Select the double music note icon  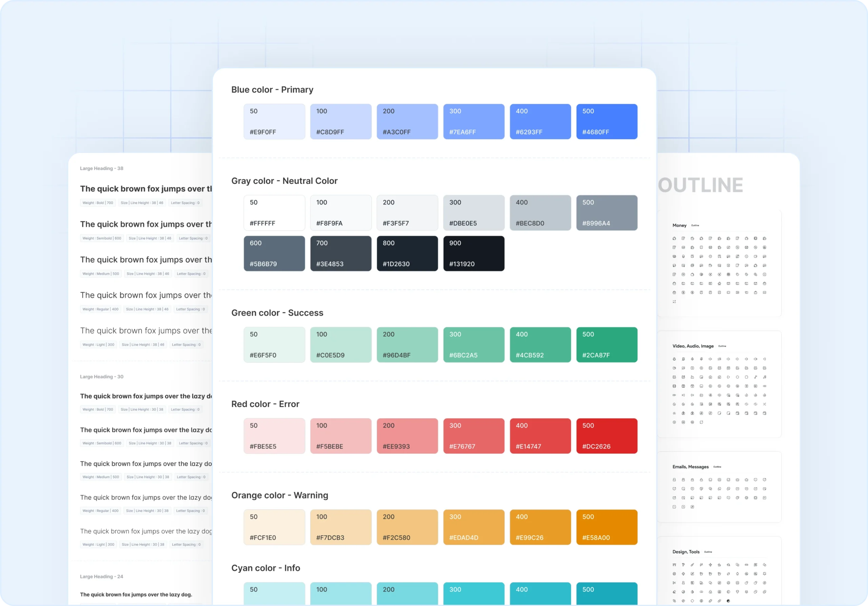point(764,377)
